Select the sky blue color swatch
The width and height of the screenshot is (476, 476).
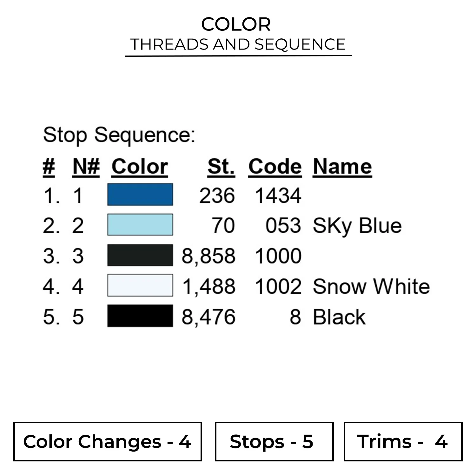click(140, 225)
